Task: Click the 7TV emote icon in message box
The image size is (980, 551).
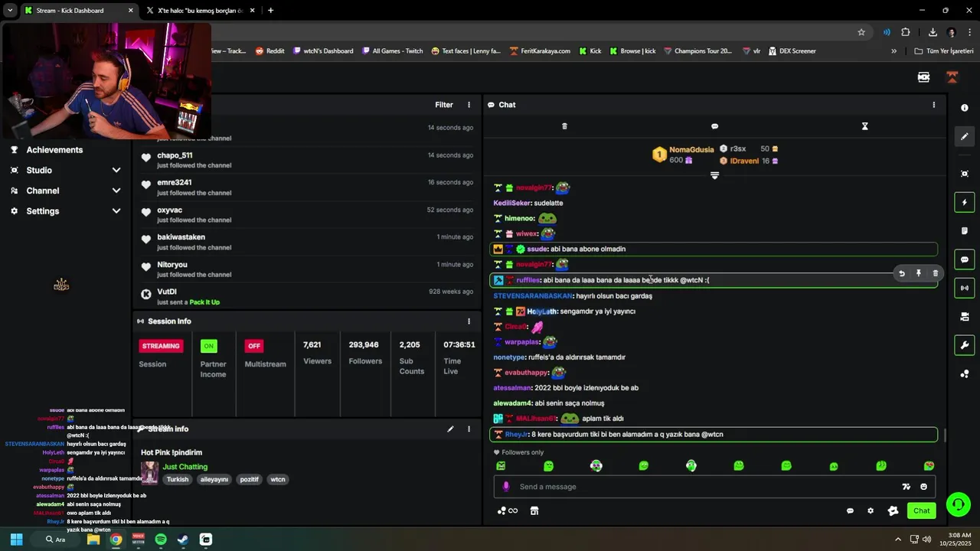Action: 906,487
